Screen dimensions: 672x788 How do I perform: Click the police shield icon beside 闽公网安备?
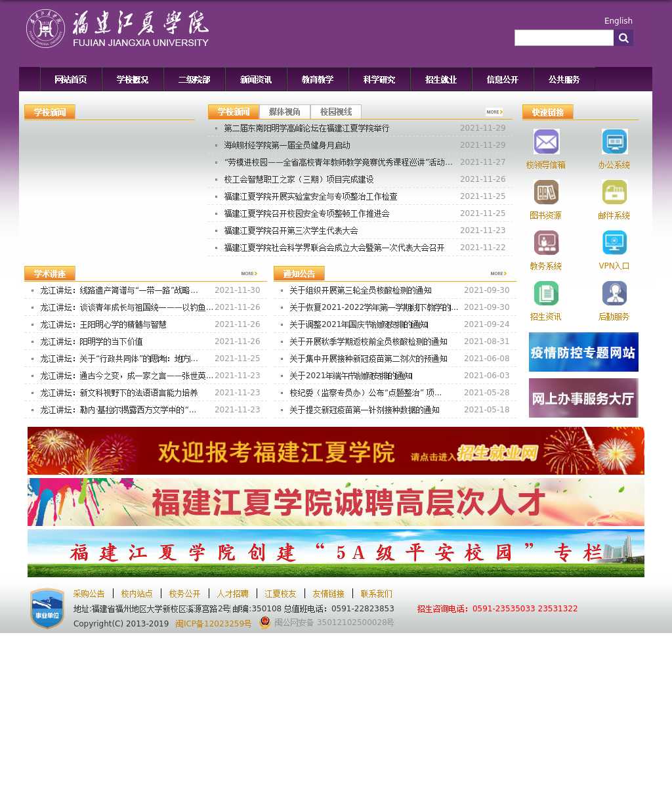pos(265,623)
